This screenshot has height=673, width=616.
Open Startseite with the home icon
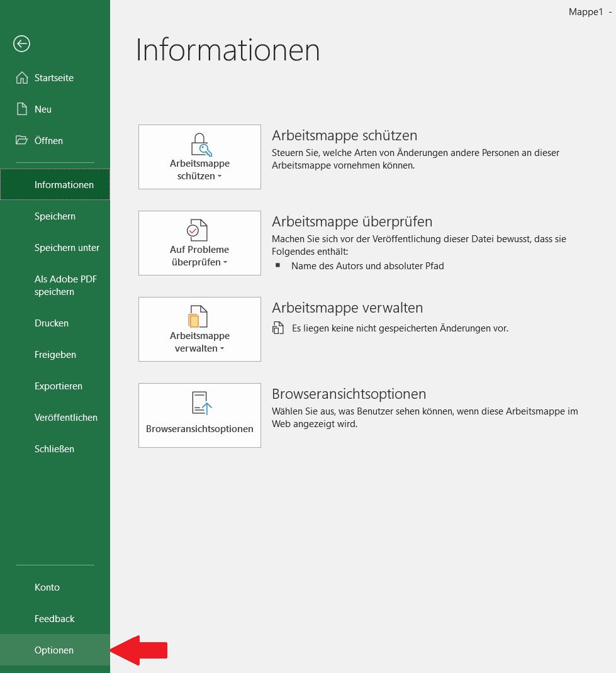click(22, 78)
